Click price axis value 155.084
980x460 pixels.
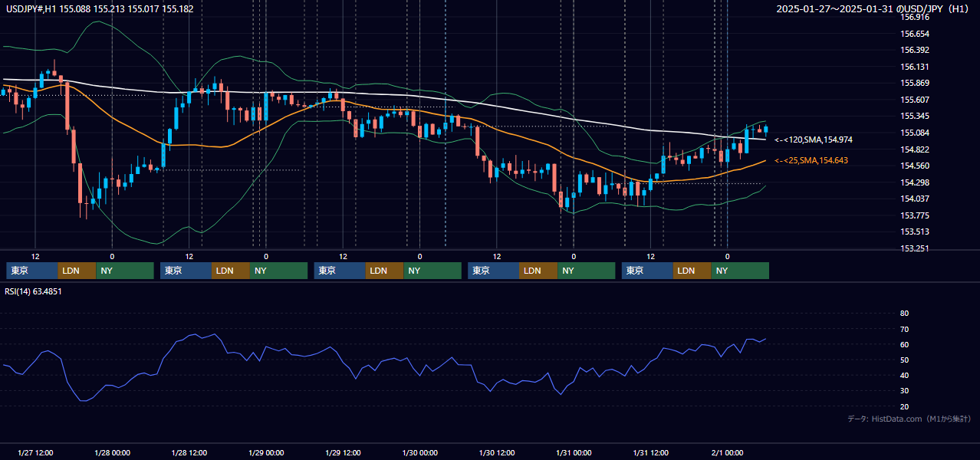[914, 133]
